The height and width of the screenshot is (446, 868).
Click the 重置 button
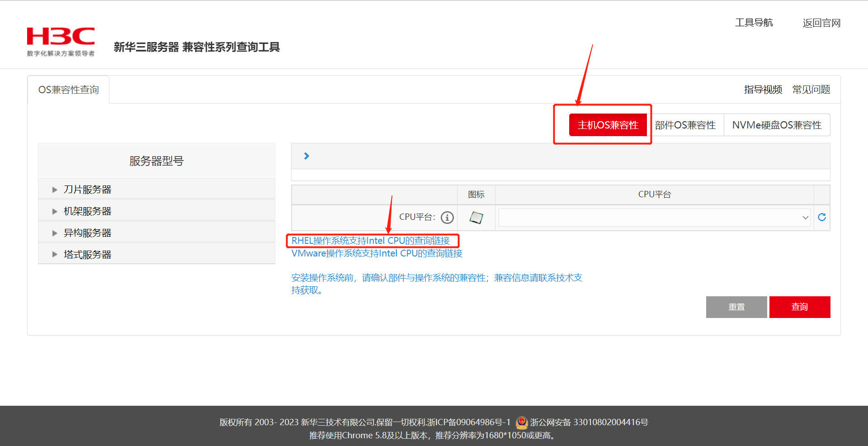[736, 307]
